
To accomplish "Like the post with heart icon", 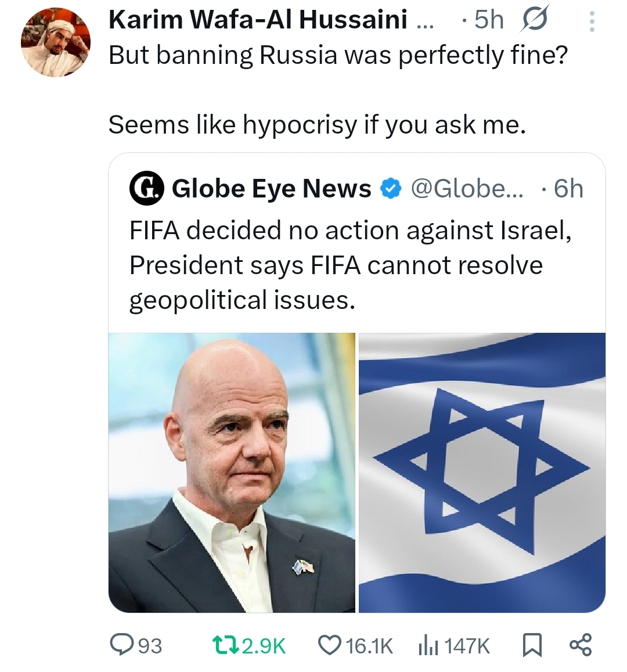I will pyautogui.click(x=329, y=645).
